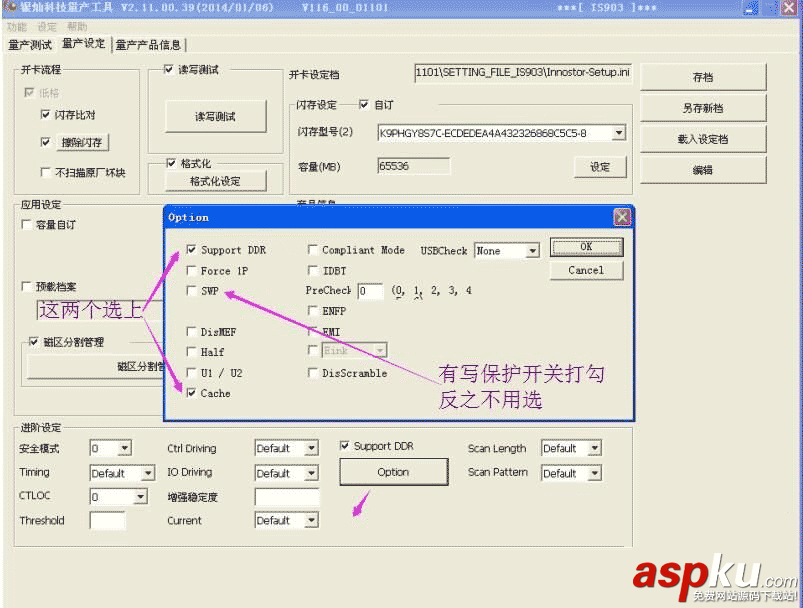The height and width of the screenshot is (608, 803).
Task: Confirm the Option dialog with OK
Action: click(586, 247)
